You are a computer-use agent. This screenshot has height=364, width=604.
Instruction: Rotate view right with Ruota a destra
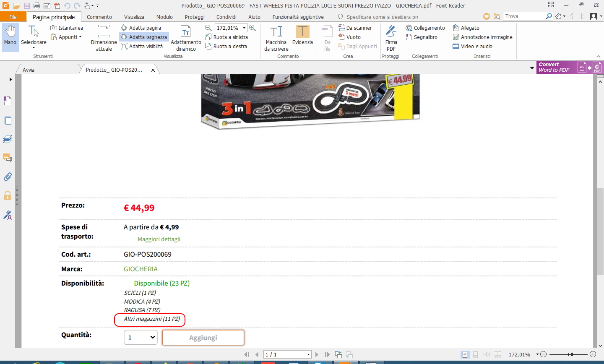pos(226,46)
